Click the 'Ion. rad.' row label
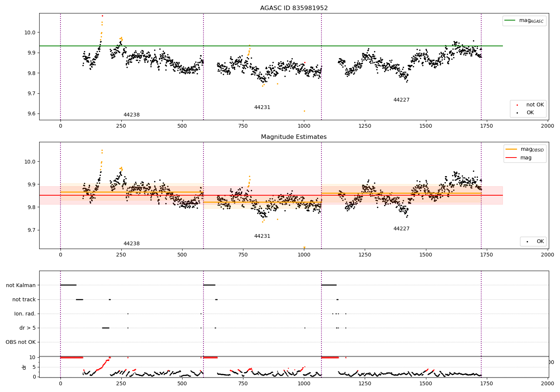This screenshot has width=560, height=392. pos(25,314)
